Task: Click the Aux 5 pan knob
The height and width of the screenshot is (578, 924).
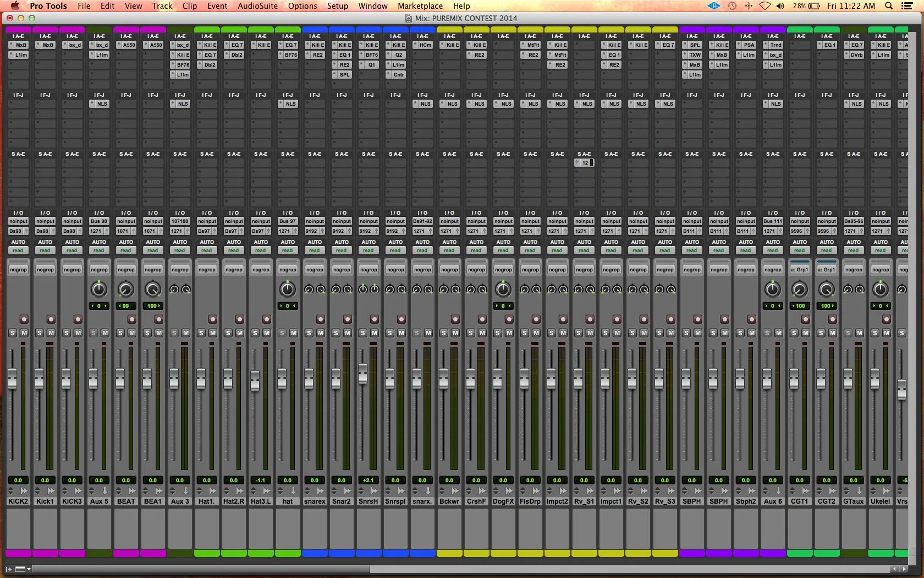Action: [99, 289]
